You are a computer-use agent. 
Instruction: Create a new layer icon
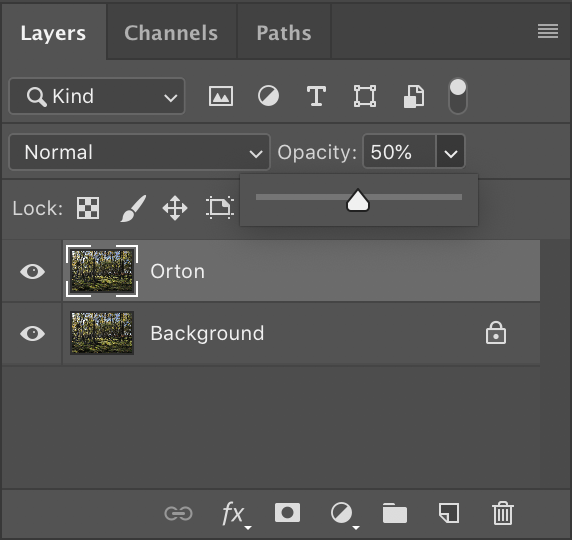(449, 513)
